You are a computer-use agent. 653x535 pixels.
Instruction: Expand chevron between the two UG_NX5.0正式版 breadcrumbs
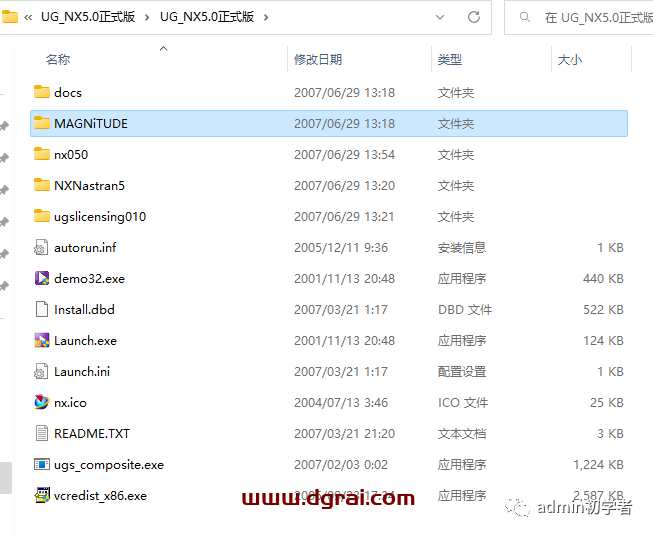(147, 17)
